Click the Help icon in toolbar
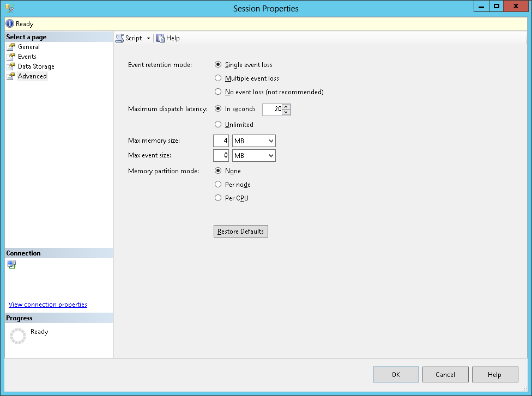The width and height of the screenshot is (532, 396). [160, 38]
